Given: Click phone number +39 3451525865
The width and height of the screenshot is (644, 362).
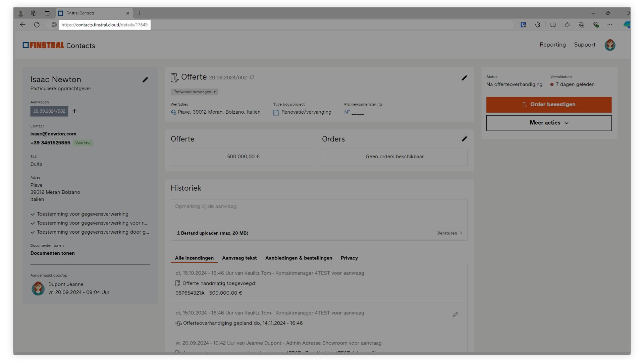Looking at the screenshot, I should (50, 143).
